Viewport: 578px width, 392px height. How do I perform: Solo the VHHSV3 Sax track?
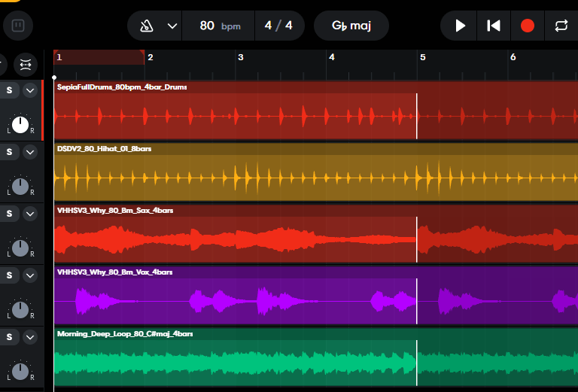(x=9, y=214)
